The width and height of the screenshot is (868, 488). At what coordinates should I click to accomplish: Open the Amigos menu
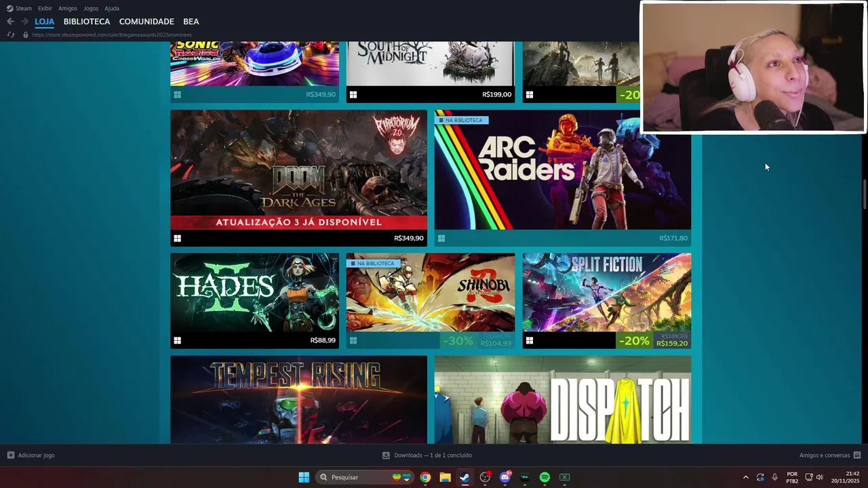[x=68, y=8]
